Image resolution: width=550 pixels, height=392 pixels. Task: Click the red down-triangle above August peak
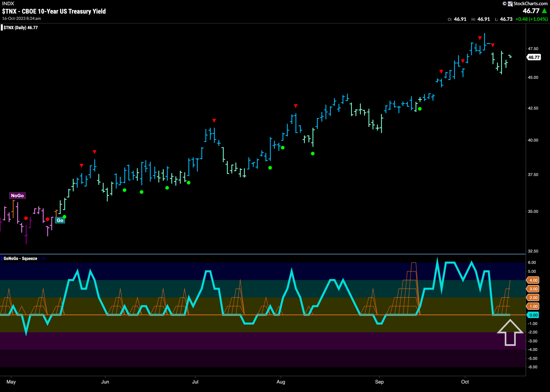coord(296,106)
